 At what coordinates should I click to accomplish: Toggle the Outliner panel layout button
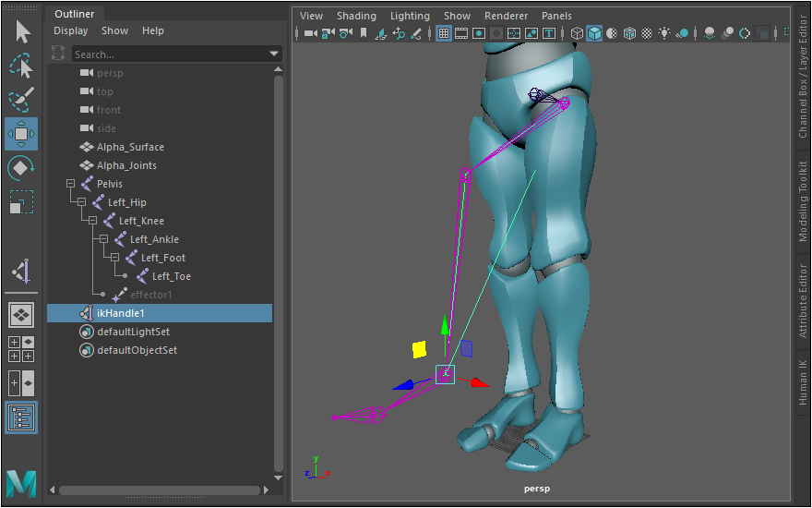coord(21,417)
